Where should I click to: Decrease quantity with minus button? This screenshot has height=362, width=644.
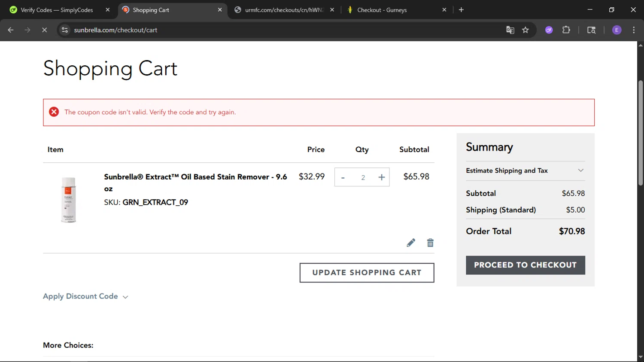(x=343, y=177)
